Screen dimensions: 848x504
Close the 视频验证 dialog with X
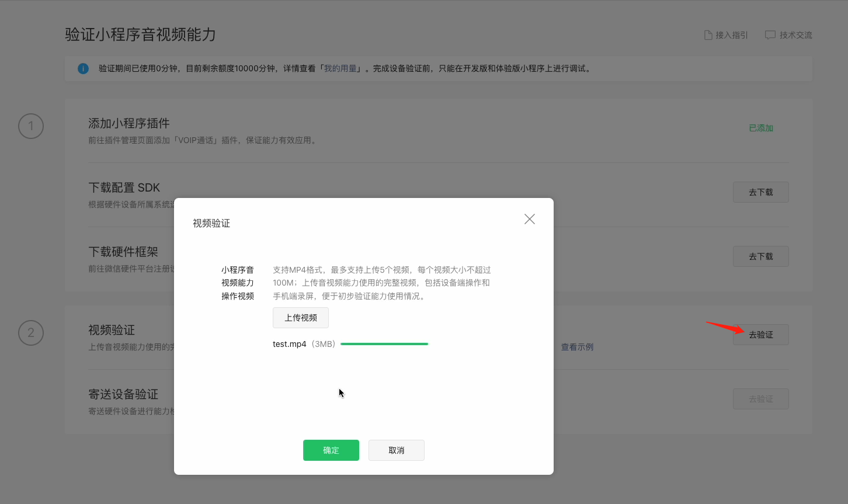530,219
